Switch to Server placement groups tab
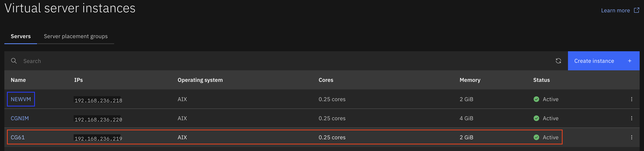Screen dimensions: 644x151 point(76,36)
